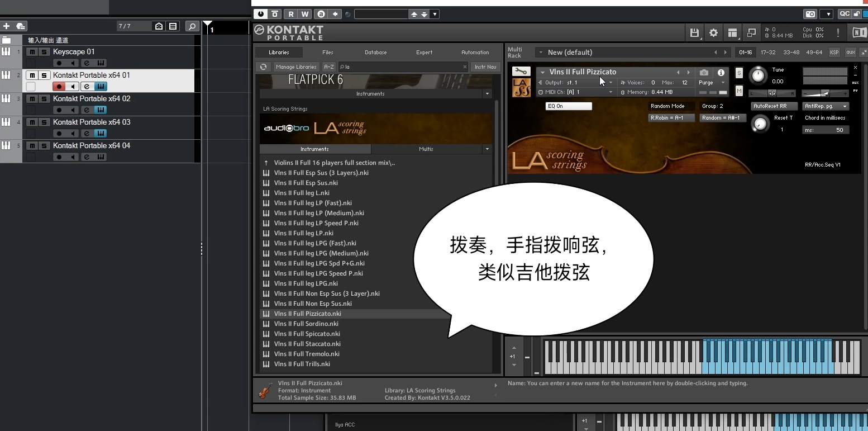Open the track presets icon beside add track
This screenshot has height=431, width=868.
click(21, 26)
